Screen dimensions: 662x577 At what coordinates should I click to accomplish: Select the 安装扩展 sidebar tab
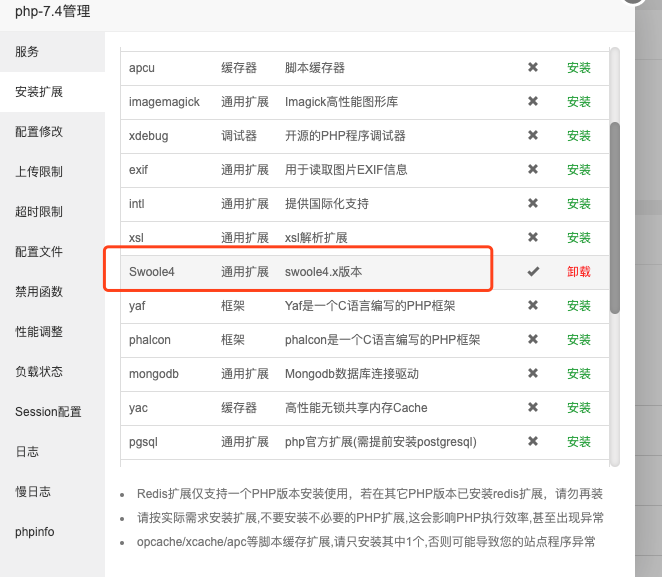(x=52, y=92)
